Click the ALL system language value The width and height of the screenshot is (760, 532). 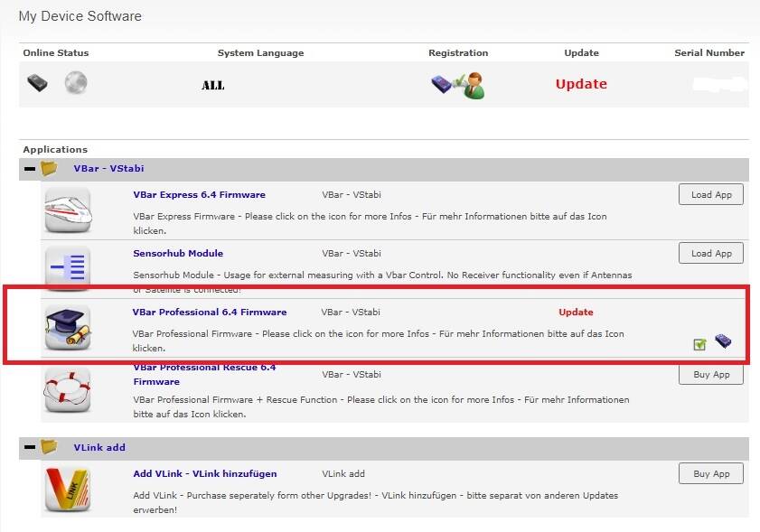coord(212,86)
